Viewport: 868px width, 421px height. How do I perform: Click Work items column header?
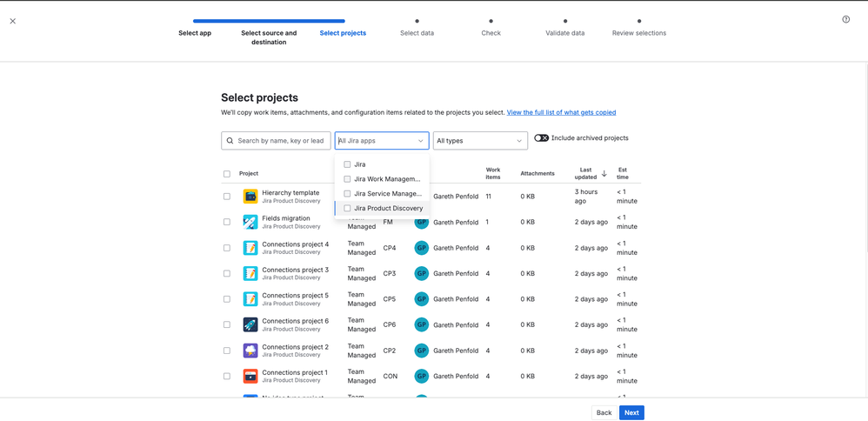[493, 173]
